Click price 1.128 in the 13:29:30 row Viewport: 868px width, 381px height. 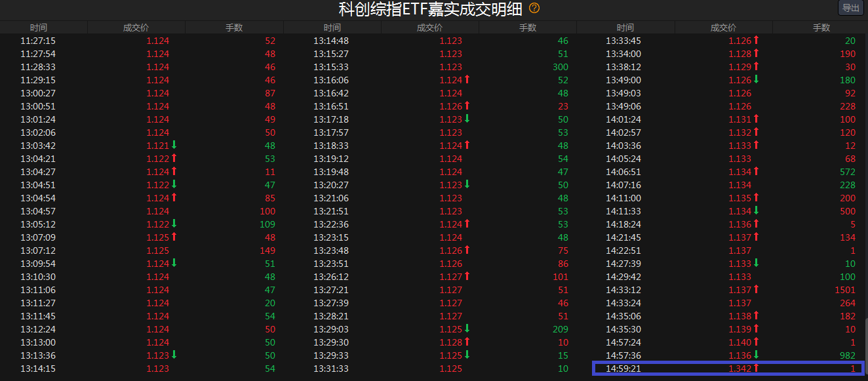pyautogui.click(x=451, y=342)
